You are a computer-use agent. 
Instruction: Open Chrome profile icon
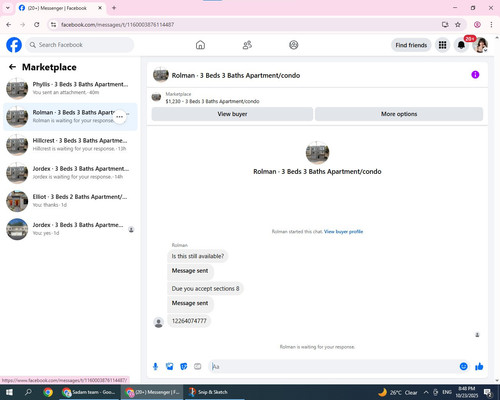(x=477, y=25)
